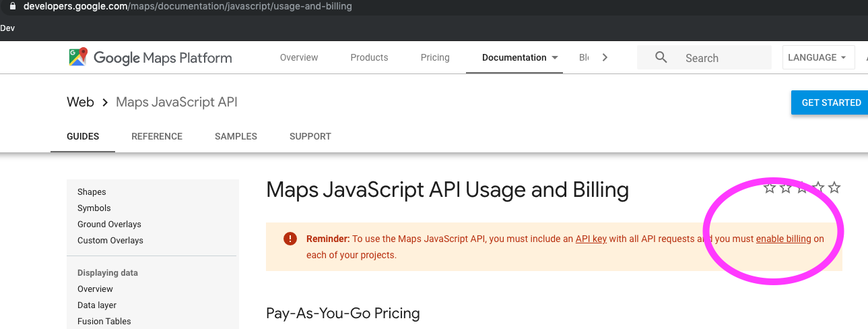Open Symbols in the sidebar
This screenshot has width=868, height=329.
tap(94, 208)
